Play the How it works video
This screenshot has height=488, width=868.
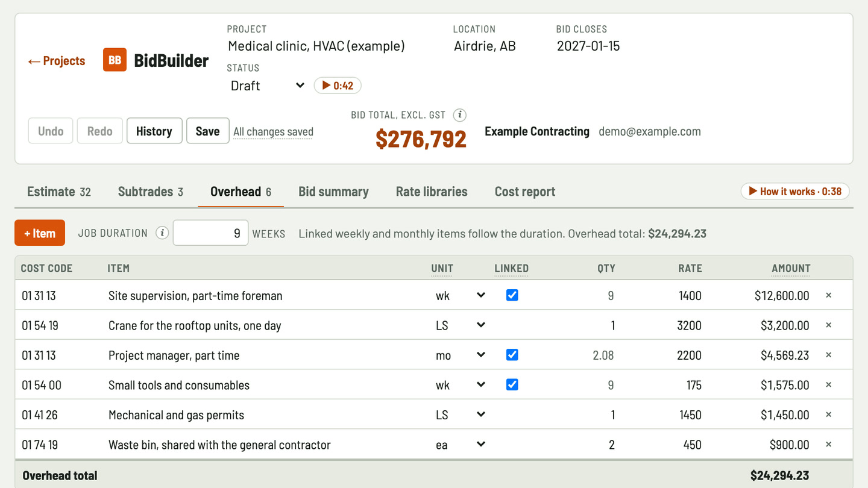tap(795, 192)
